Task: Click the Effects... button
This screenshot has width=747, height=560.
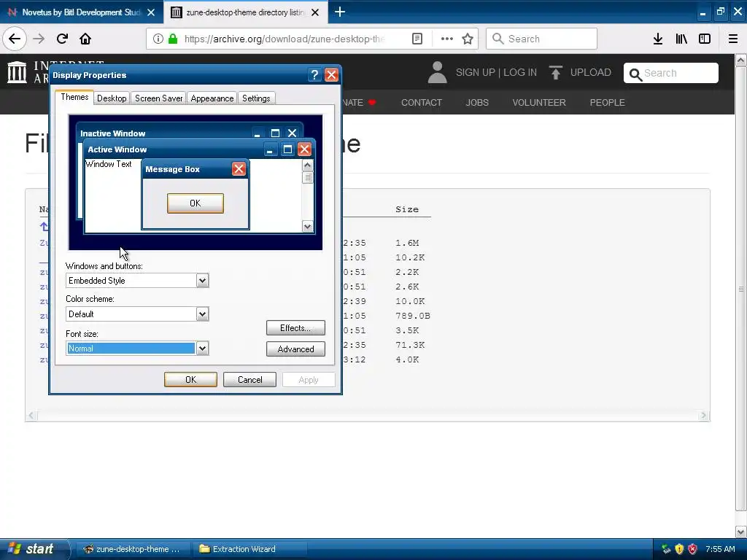Action: [295, 327]
